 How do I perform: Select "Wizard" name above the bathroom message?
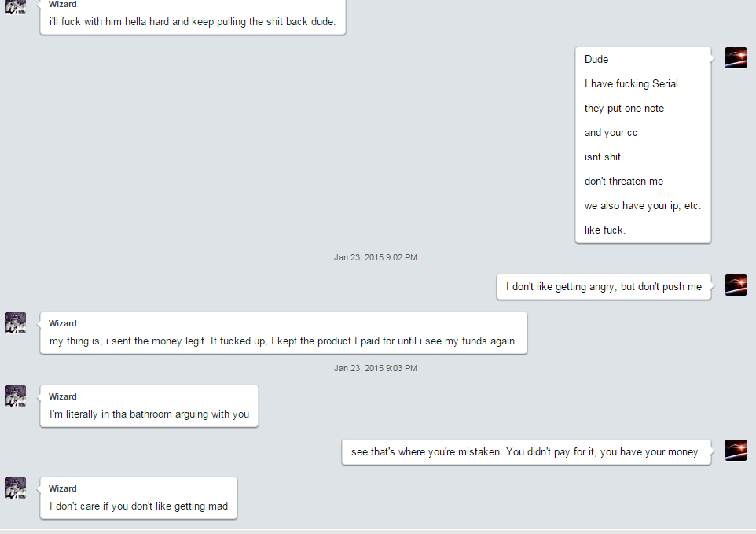[x=63, y=396]
